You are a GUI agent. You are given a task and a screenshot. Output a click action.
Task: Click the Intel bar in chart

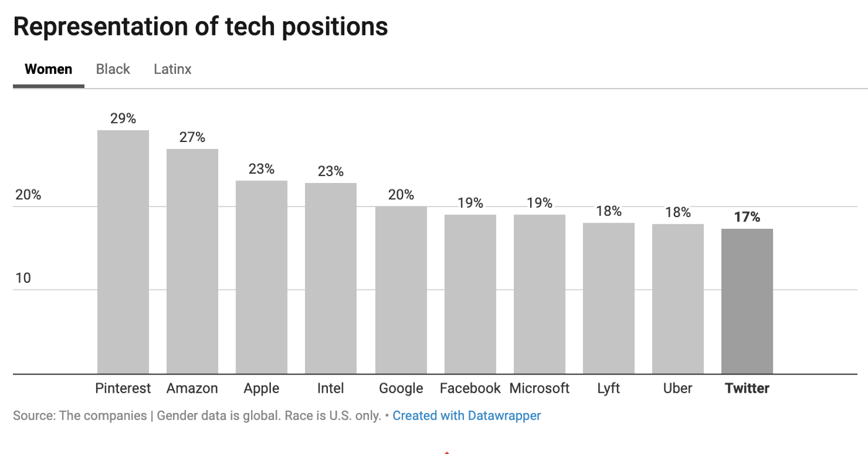330,278
